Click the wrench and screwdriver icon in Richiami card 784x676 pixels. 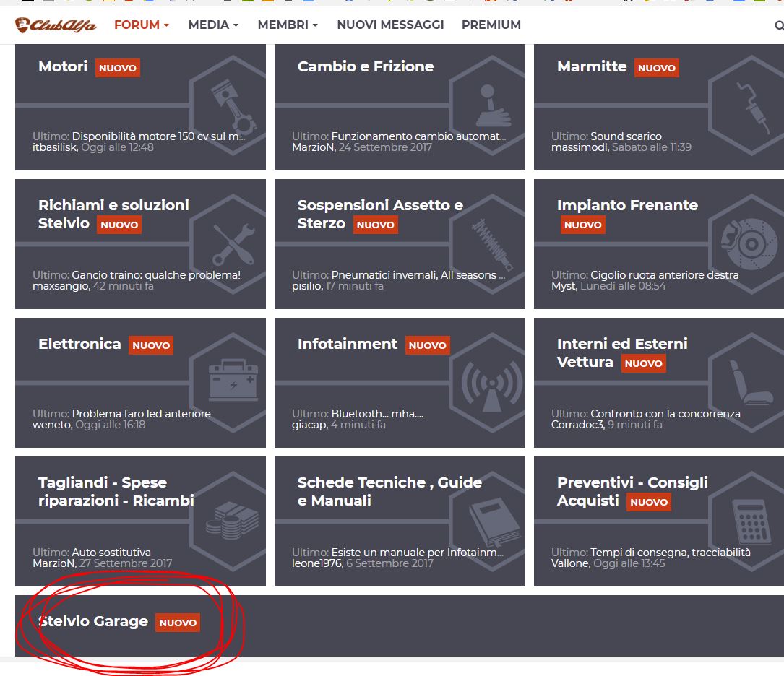tap(233, 244)
